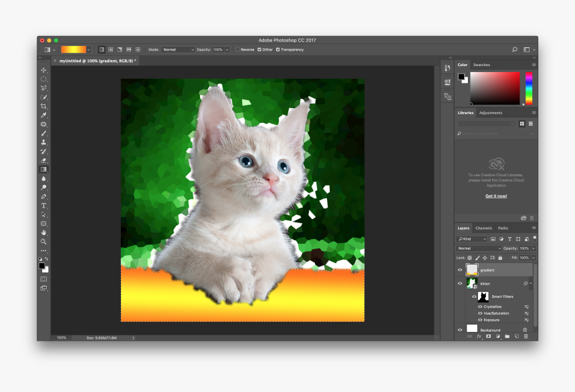Screen dimensions: 575x392
Task: Select the Quick Selection tool
Action: pos(43,97)
